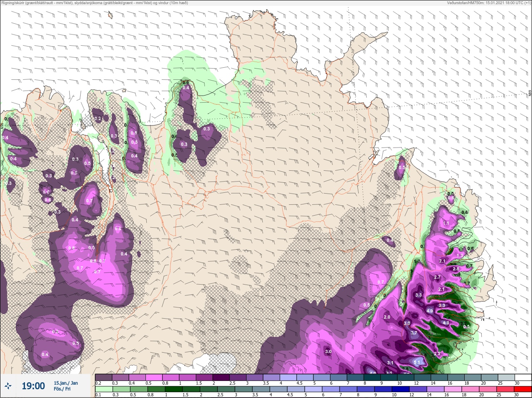Click the '5.1' precipitation value on the map
The height and width of the screenshot is (398, 532).
(x=418, y=362)
